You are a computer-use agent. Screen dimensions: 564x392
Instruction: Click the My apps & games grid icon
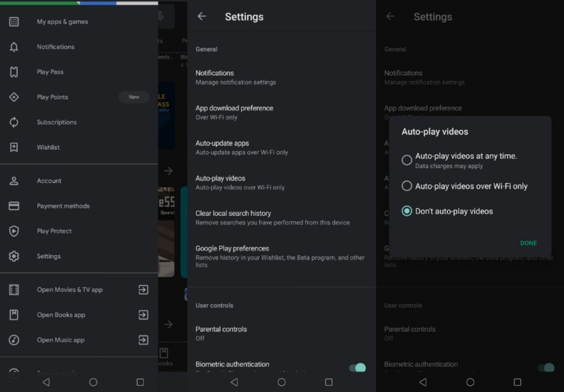click(14, 22)
